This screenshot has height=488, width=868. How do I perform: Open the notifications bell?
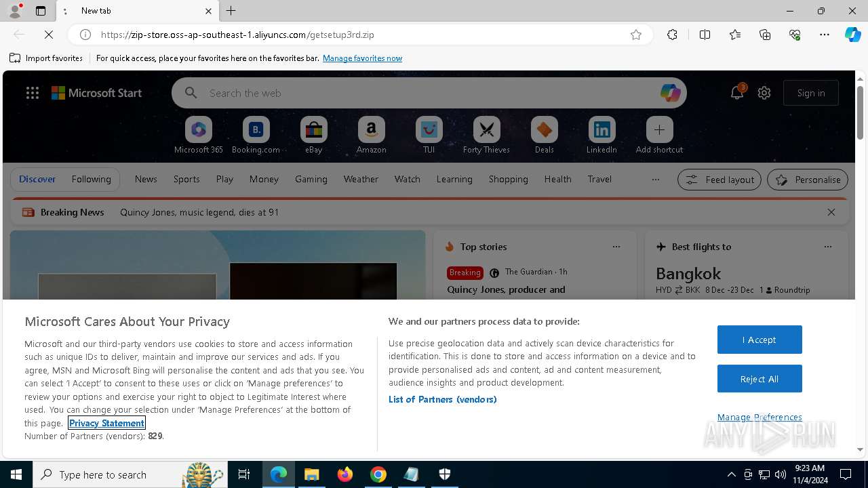737,93
